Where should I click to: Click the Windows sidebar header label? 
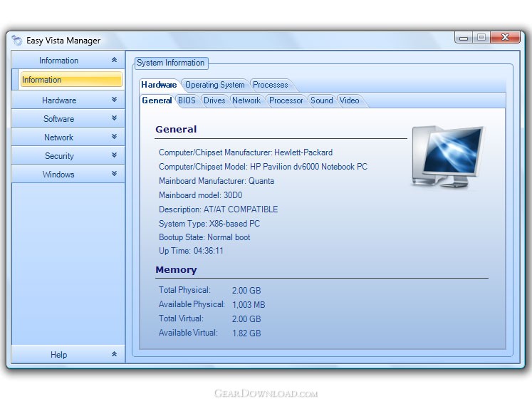(58, 175)
